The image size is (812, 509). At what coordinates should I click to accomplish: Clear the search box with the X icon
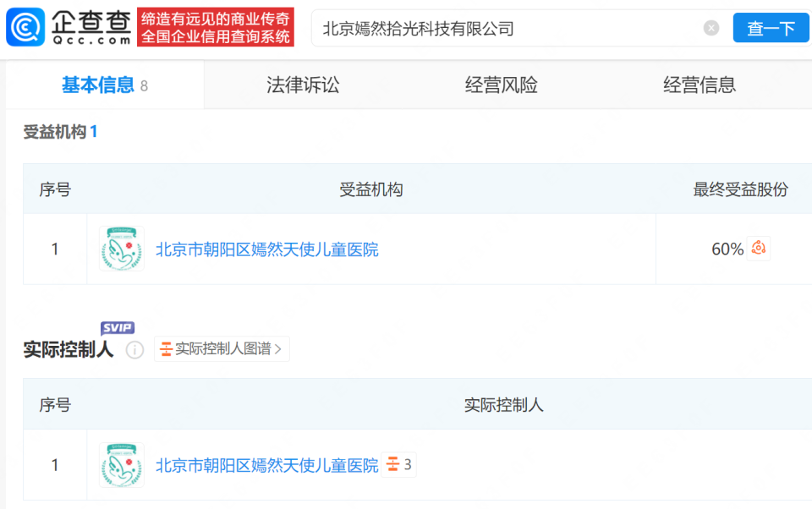click(711, 28)
